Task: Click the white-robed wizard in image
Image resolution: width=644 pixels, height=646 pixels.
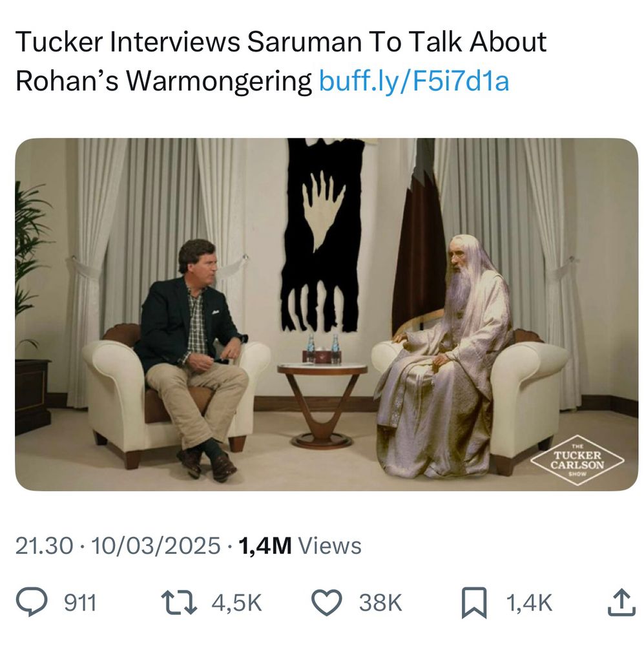Action: (444, 357)
